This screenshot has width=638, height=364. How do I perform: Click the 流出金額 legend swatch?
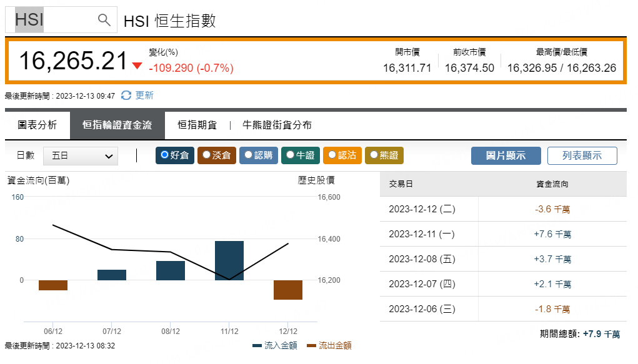click(x=311, y=346)
